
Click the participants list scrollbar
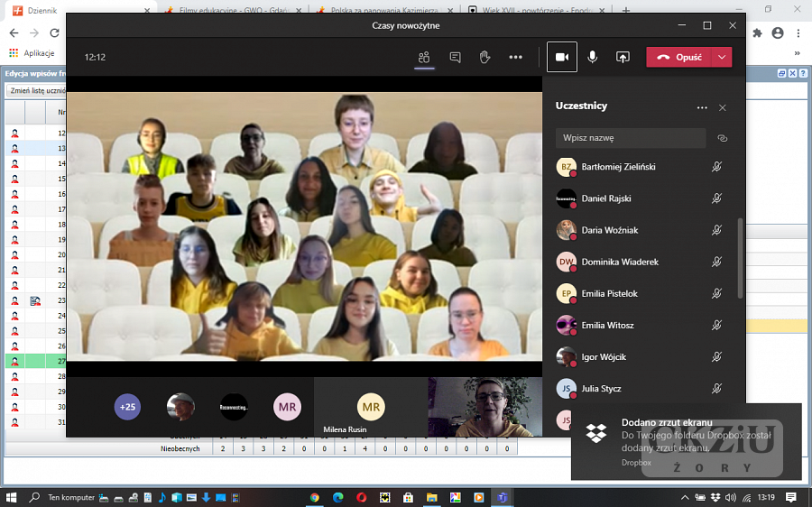[x=740, y=258]
